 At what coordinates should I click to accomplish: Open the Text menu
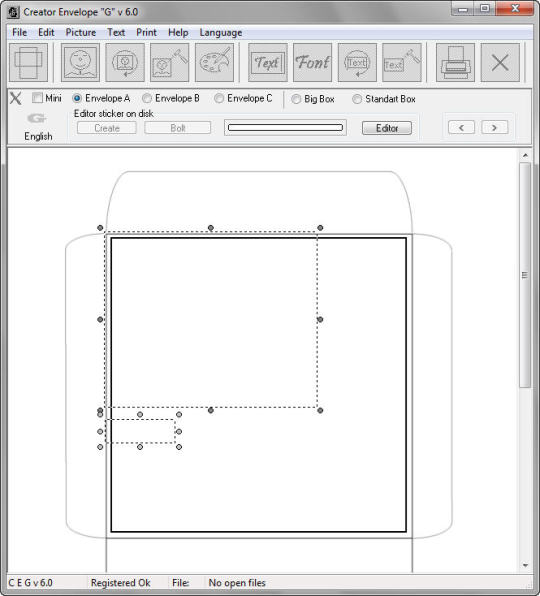click(x=116, y=33)
